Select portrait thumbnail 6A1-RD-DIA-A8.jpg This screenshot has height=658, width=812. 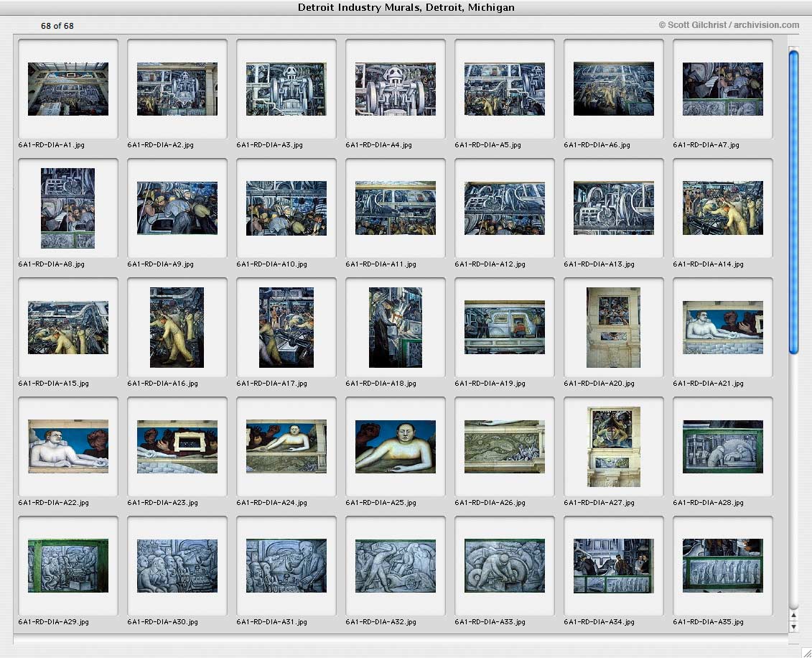pyautogui.click(x=67, y=208)
